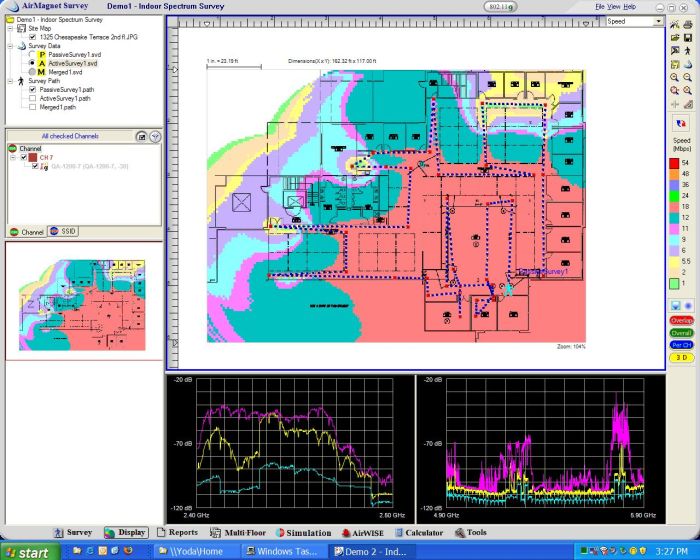Click the green Overall button
The height and width of the screenshot is (560, 700).
pyautogui.click(x=681, y=333)
